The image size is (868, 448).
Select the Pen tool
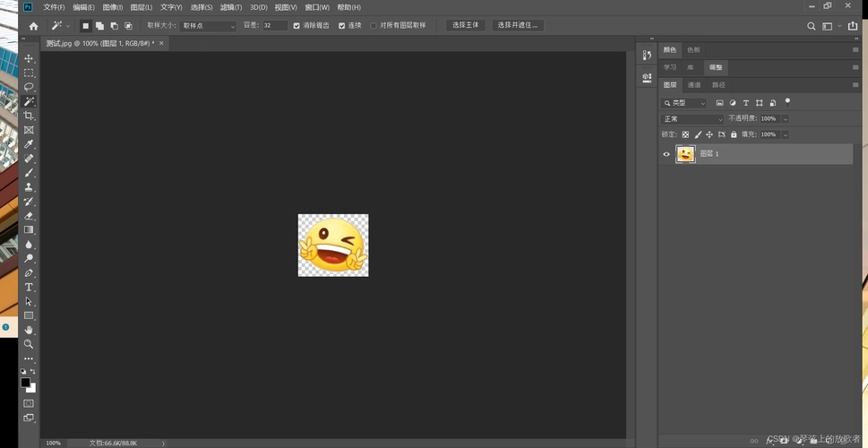[x=29, y=273]
